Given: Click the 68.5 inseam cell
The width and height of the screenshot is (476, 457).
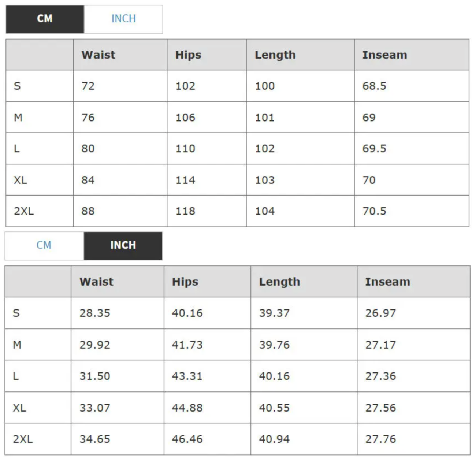Looking at the screenshot, I should click(374, 86).
